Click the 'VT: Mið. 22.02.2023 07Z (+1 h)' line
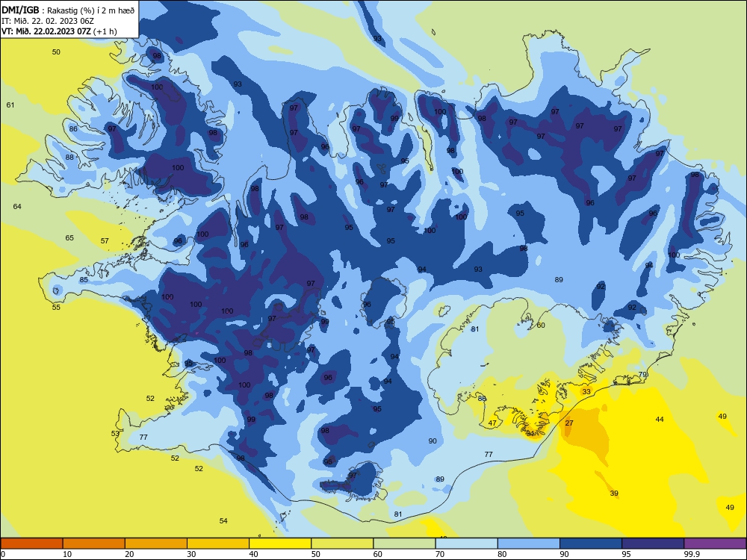Viewport: 747px width, 560px height. pos(59,31)
